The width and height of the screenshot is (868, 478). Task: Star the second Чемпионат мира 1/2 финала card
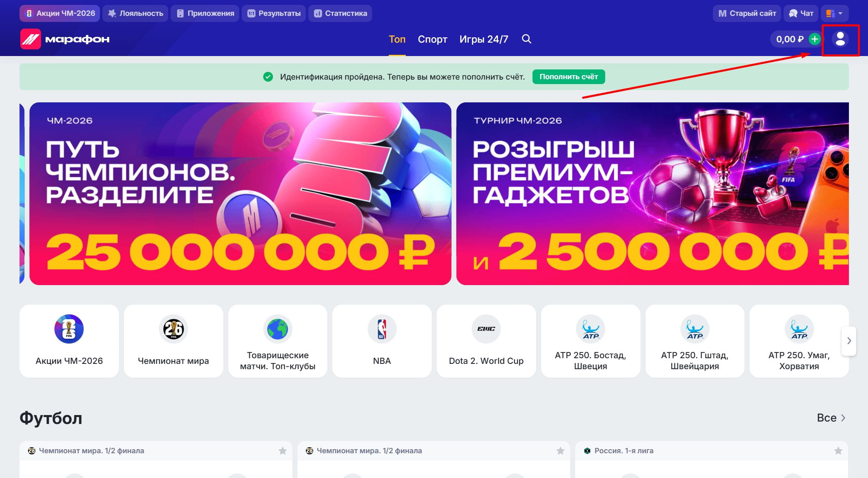pos(561,451)
